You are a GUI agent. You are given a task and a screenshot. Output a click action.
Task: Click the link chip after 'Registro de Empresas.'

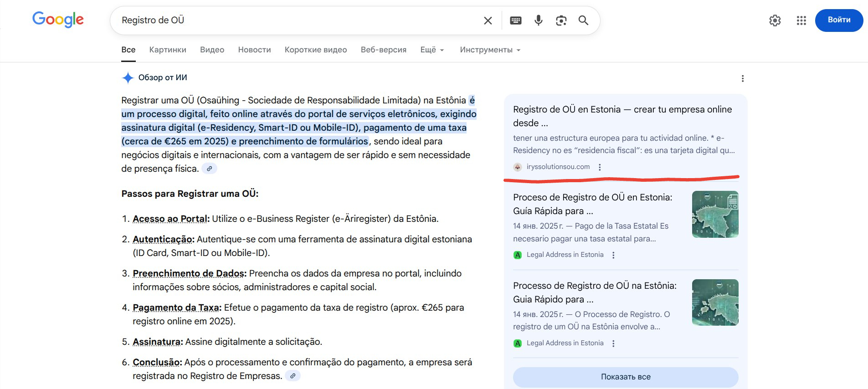click(x=293, y=376)
